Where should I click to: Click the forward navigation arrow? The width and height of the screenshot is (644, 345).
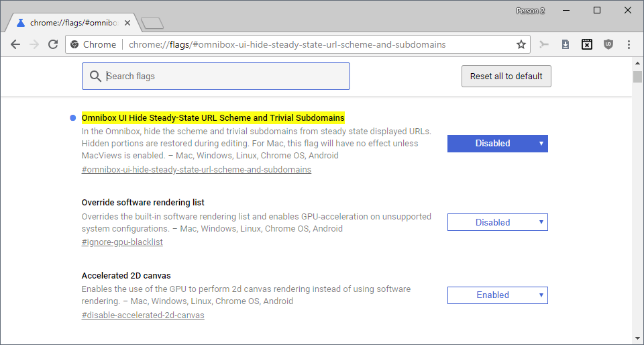(34, 44)
